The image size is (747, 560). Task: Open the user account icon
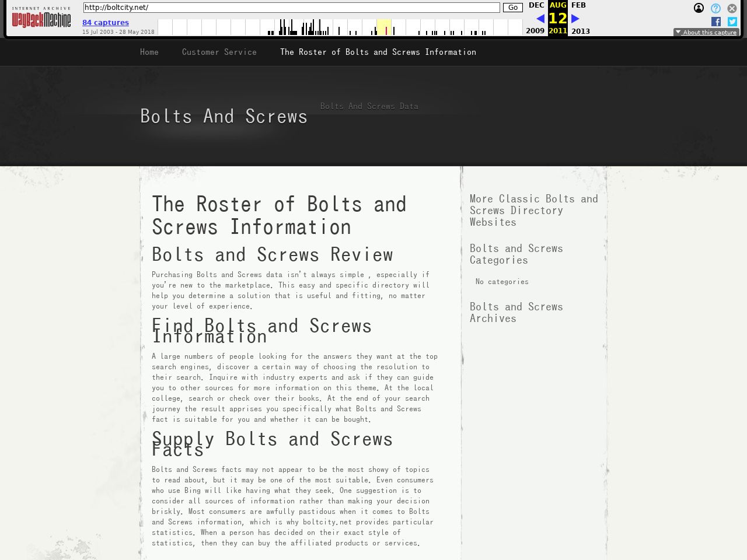click(699, 8)
